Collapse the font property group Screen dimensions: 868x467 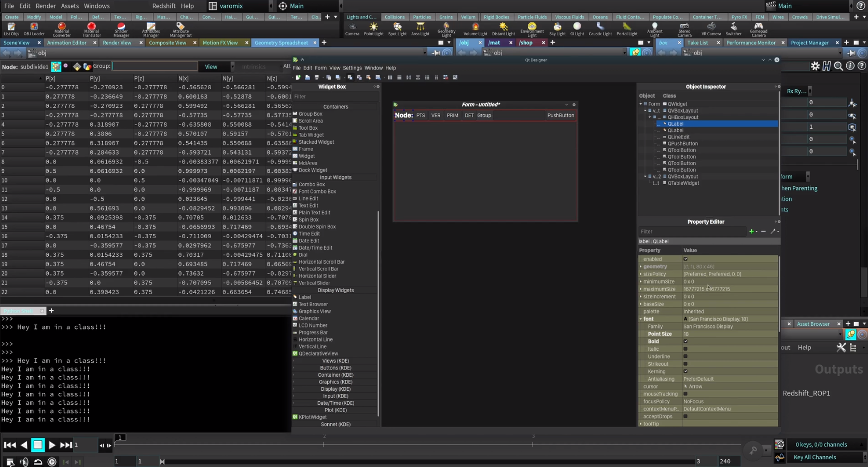641,319
